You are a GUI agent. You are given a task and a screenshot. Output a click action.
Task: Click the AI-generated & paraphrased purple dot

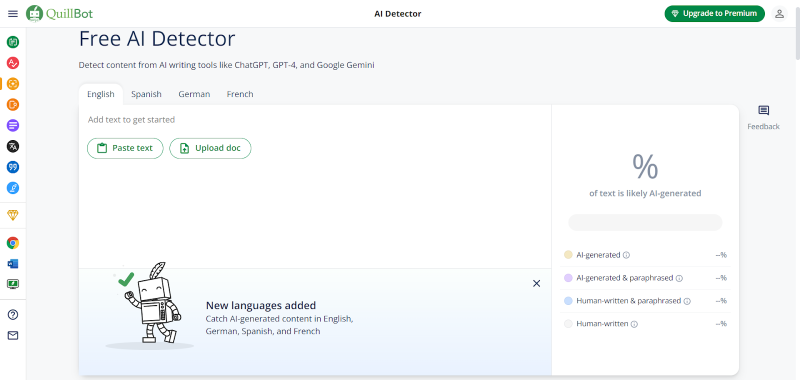coord(568,278)
